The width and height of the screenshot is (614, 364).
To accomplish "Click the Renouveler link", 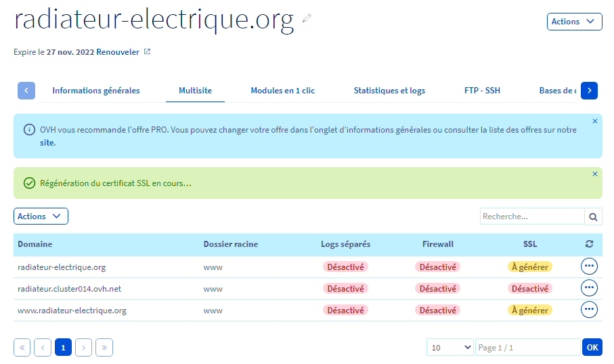I will coord(118,51).
